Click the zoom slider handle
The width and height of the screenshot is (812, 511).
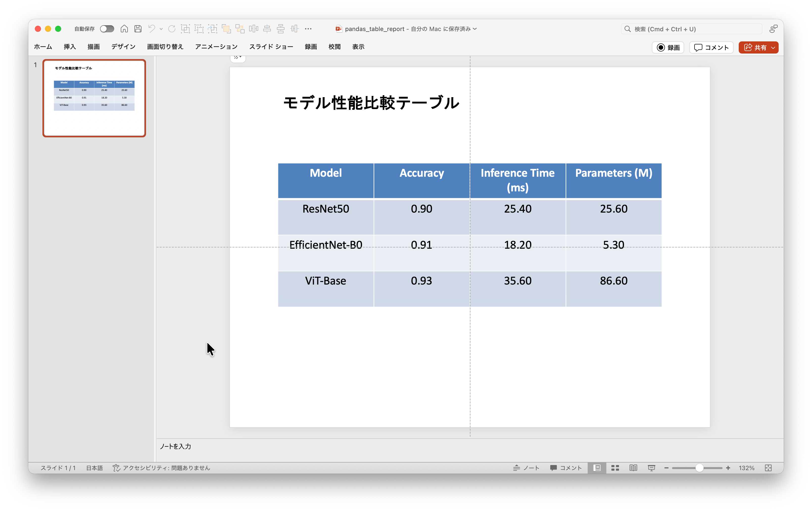(x=699, y=468)
